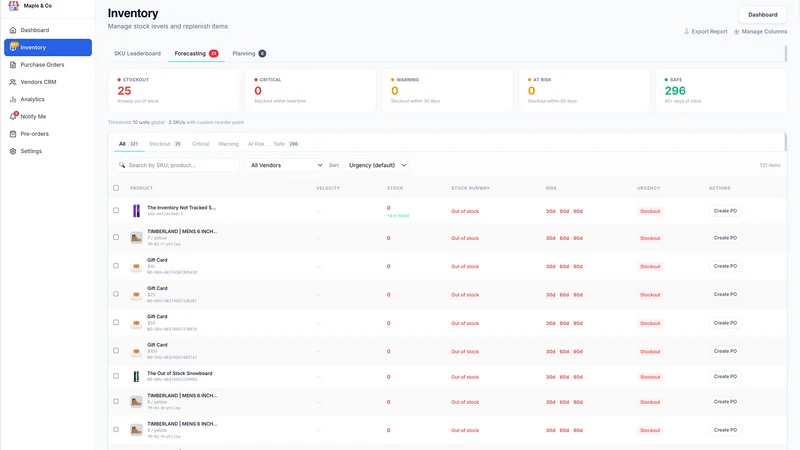Click 90d risk for $50 Gift Card row
Screen dimensions: 800x450
click(x=578, y=323)
